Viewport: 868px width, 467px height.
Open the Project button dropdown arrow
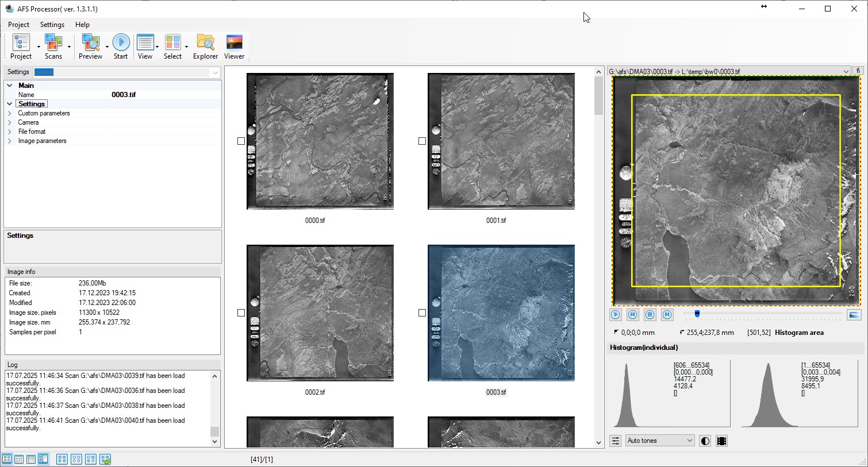coord(39,47)
